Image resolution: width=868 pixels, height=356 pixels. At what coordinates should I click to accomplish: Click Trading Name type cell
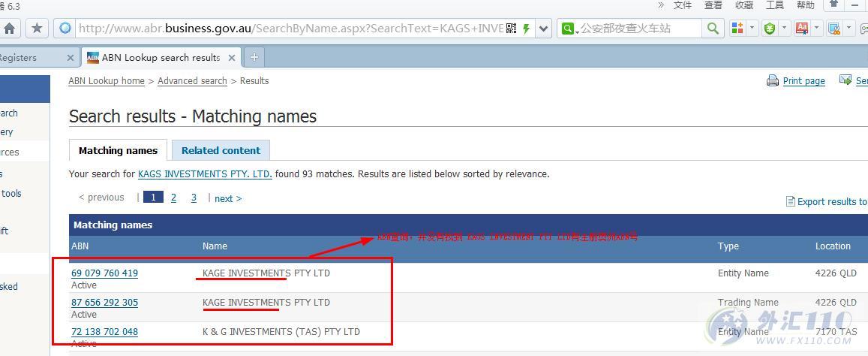pyautogui.click(x=748, y=303)
